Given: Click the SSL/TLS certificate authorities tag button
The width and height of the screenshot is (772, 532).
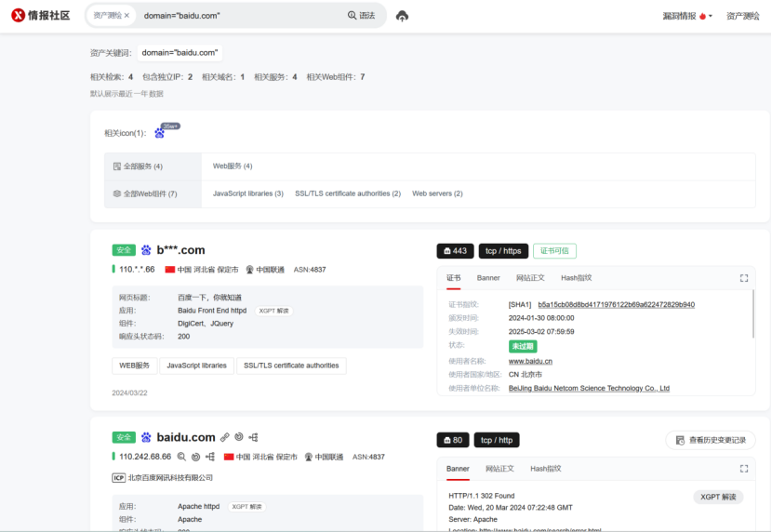Looking at the screenshot, I should [x=291, y=366].
